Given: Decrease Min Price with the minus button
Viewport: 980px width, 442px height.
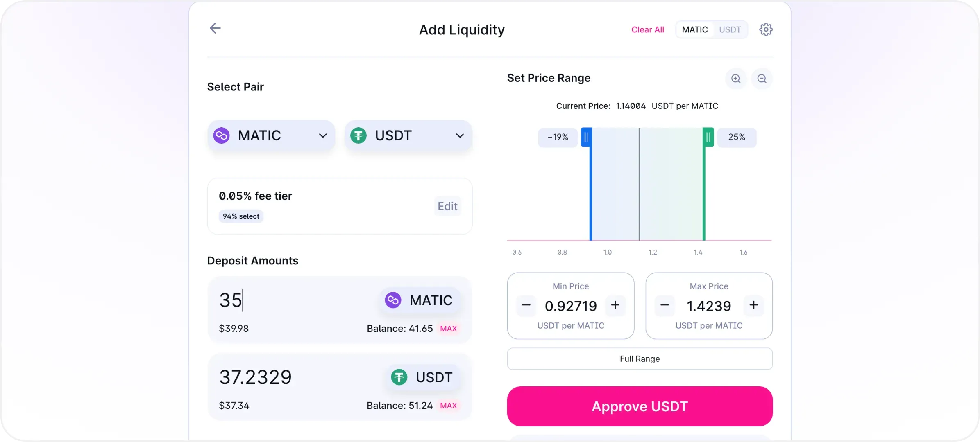Looking at the screenshot, I should coord(526,305).
